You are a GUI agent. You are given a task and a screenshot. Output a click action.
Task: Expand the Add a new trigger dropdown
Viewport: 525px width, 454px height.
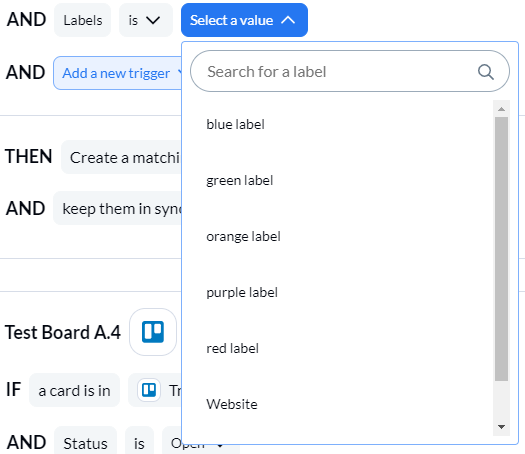point(118,73)
